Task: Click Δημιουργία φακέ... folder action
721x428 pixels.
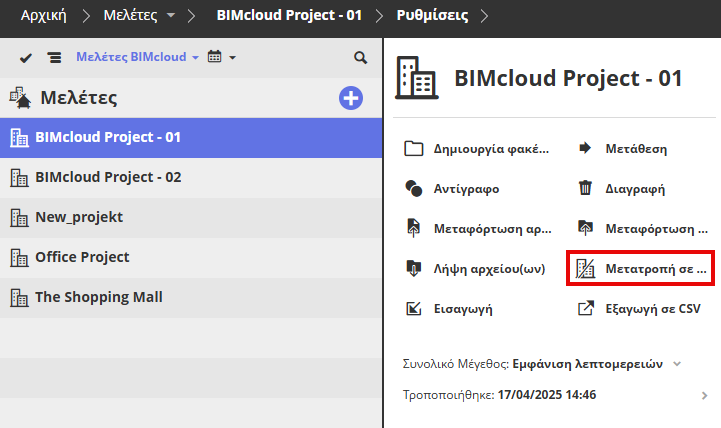Action: 476,149
